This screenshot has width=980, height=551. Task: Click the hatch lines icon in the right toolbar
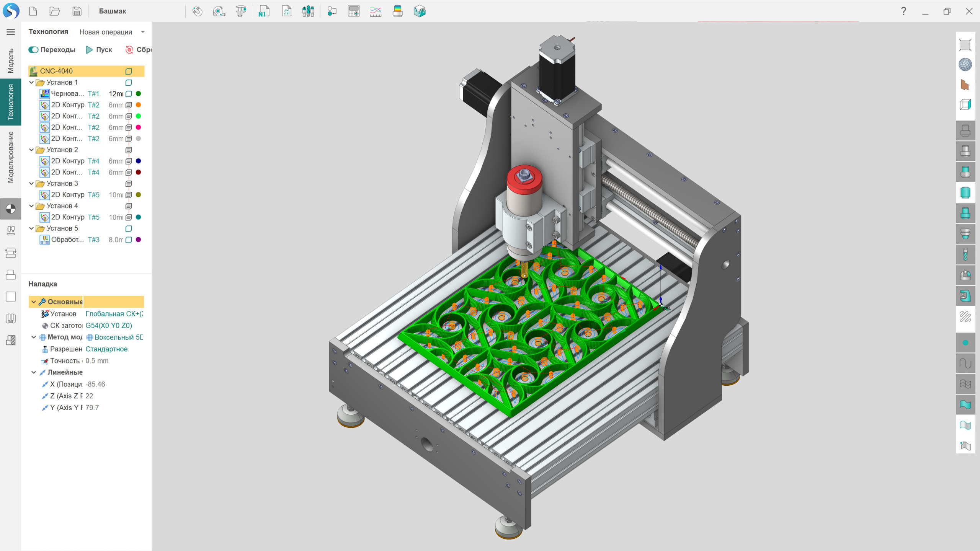coord(965,317)
